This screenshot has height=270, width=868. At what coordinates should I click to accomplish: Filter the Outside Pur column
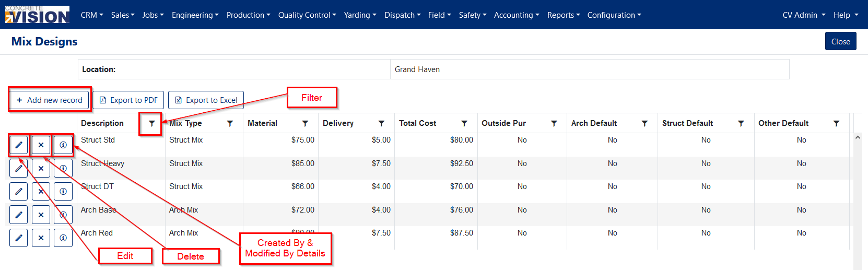(554, 123)
